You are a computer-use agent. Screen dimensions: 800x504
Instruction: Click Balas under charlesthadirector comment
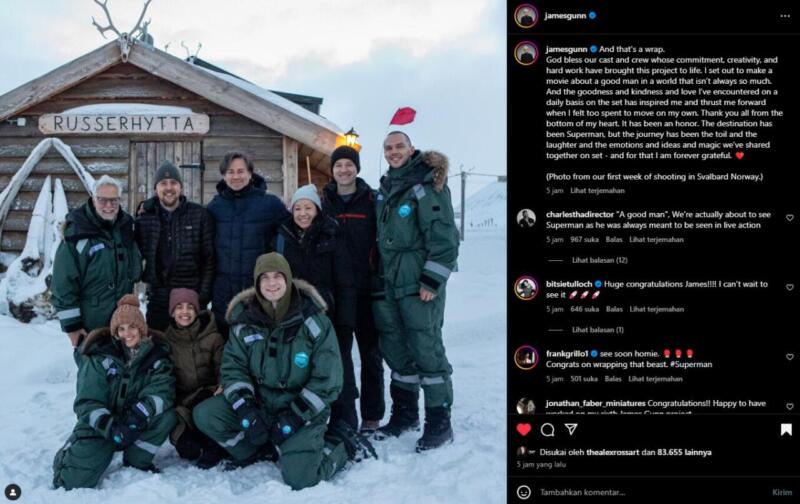[614, 240]
